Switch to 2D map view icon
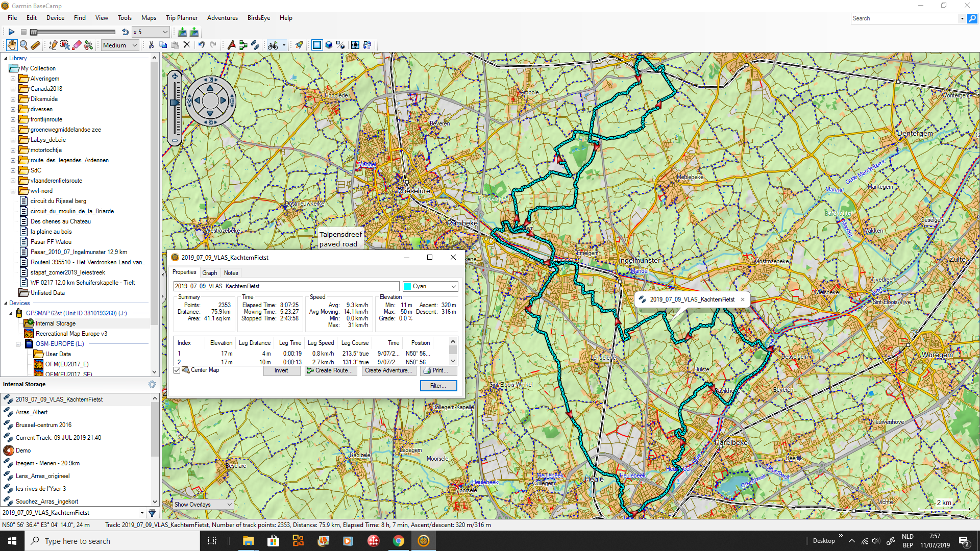 (x=317, y=45)
